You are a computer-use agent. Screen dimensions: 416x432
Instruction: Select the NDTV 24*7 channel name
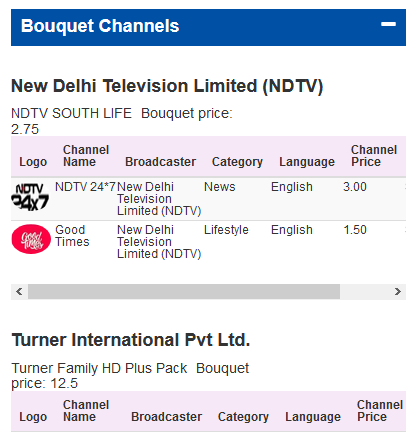(x=85, y=187)
